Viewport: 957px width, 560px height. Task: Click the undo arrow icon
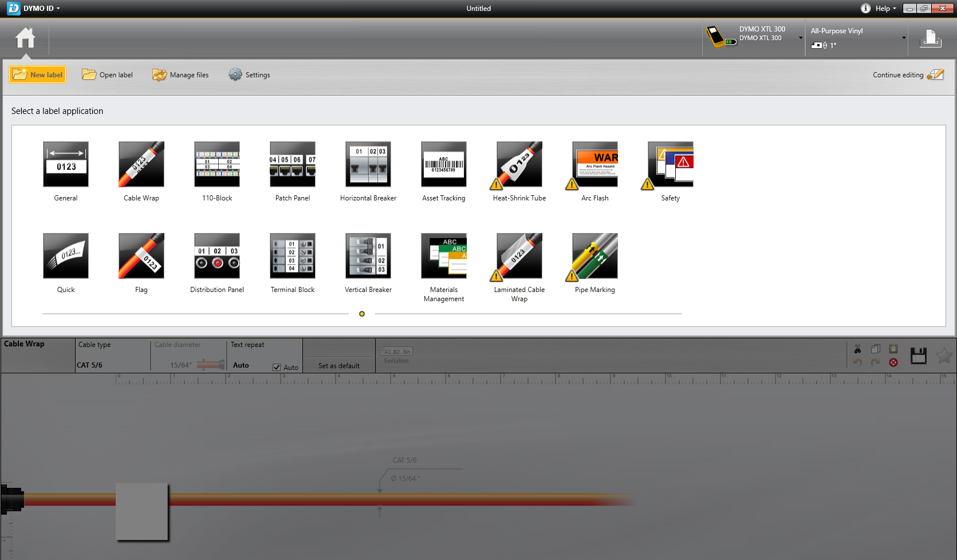[x=857, y=362]
